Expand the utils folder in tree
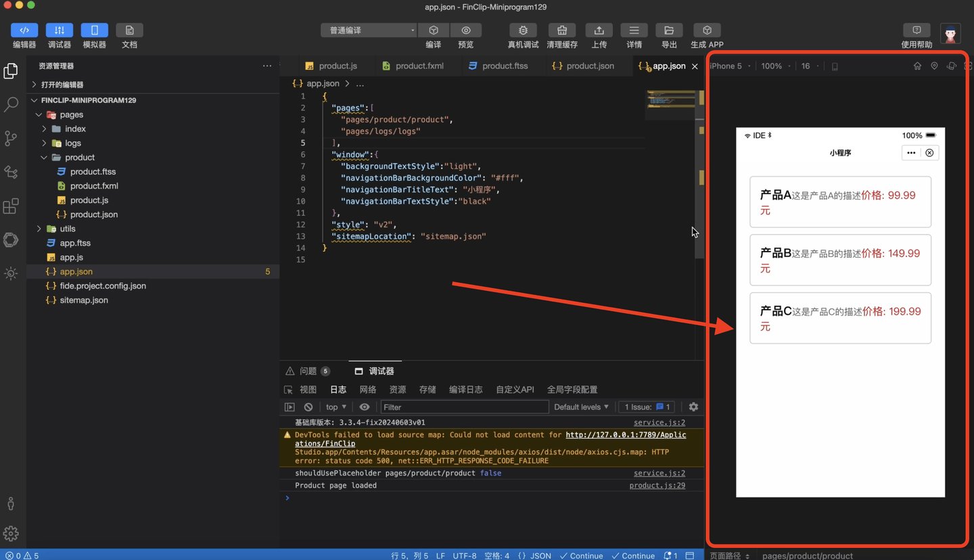 39,229
